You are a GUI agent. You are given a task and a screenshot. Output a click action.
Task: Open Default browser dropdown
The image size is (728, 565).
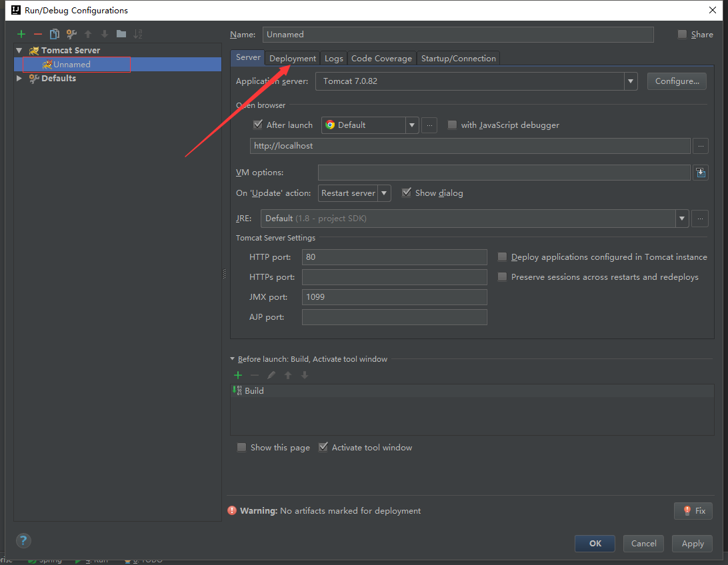coord(412,125)
